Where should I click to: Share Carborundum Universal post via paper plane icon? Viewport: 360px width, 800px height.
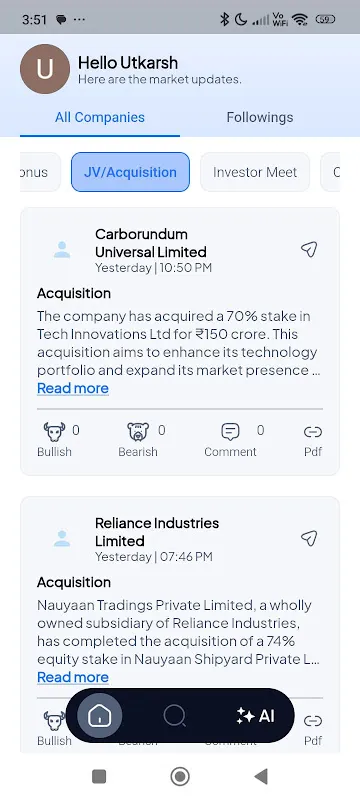click(x=309, y=249)
